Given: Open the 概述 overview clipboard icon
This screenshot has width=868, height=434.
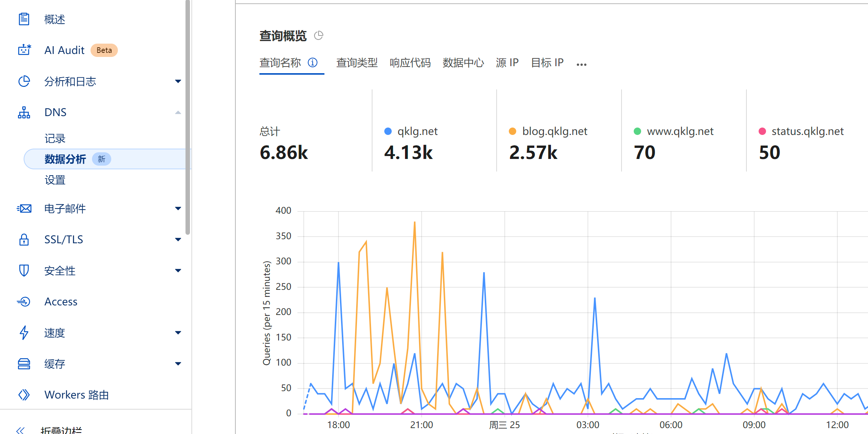Looking at the screenshot, I should pyautogui.click(x=24, y=19).
